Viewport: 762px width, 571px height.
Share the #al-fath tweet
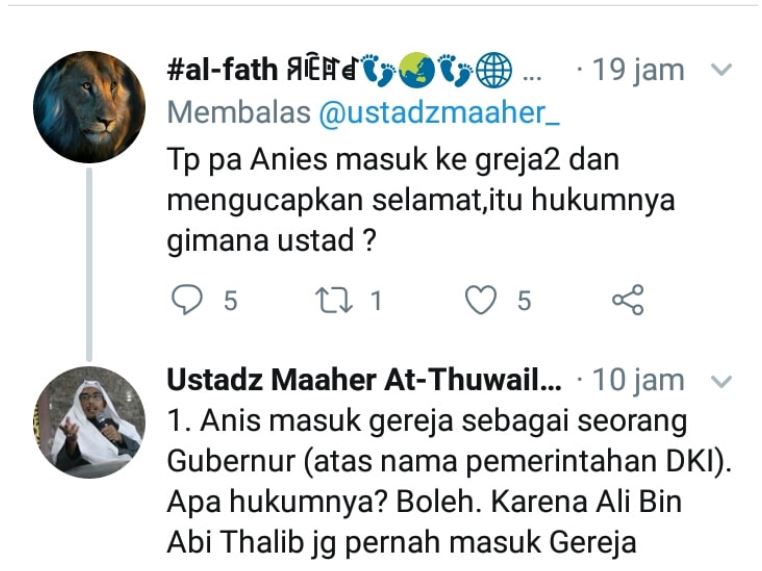[628, 299]
